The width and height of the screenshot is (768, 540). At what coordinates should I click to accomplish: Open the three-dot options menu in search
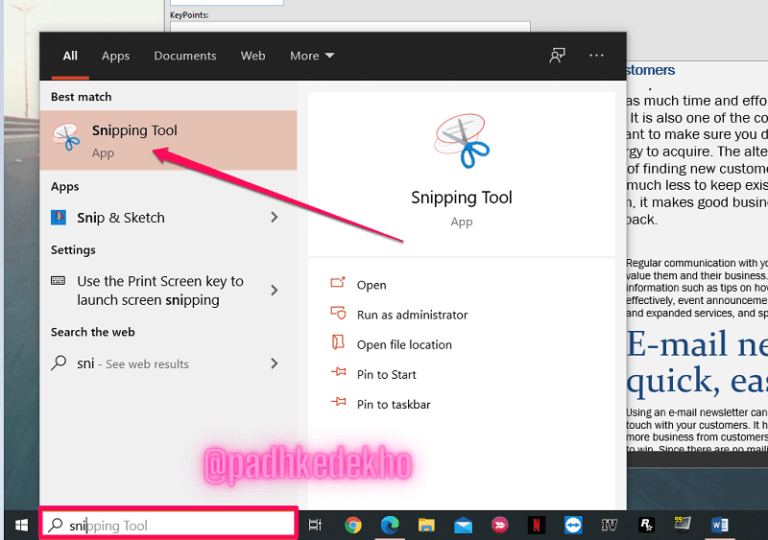[x=596, y=55]
